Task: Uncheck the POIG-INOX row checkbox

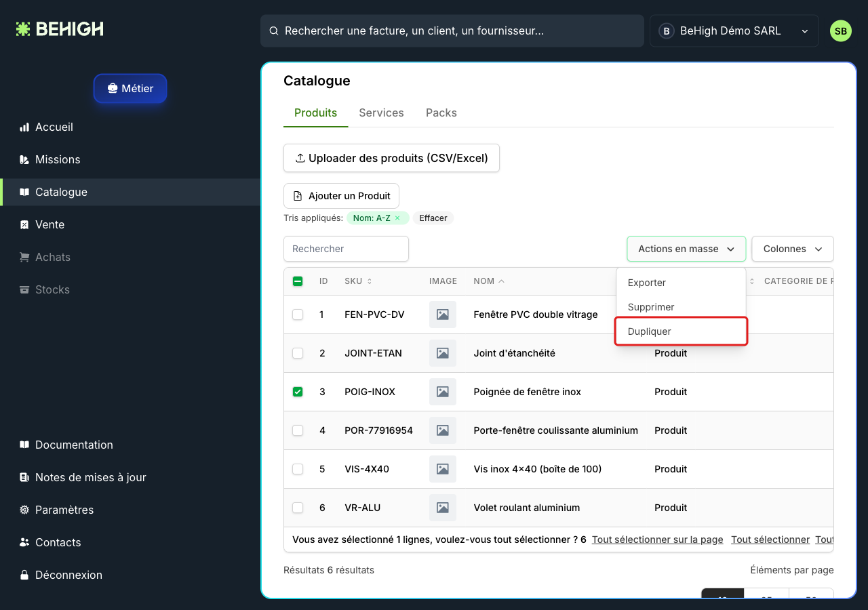Action: [x=298, y=392]
